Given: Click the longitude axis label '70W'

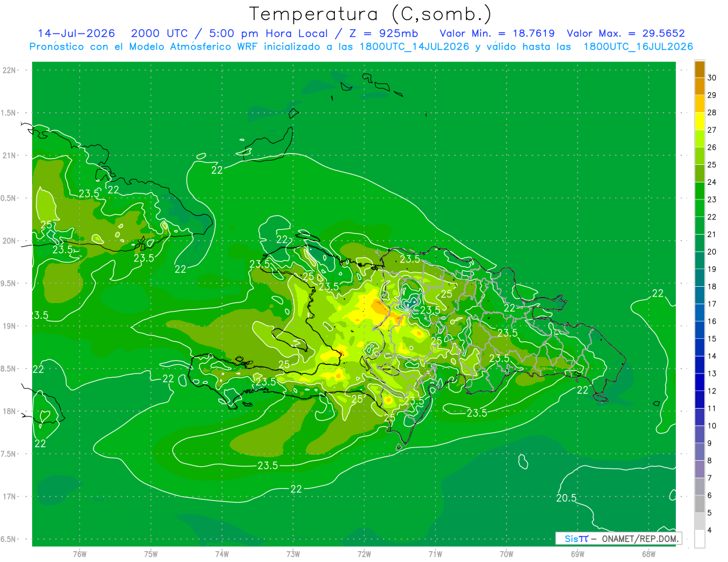Looking at the screenshot, I should point(507,554).
